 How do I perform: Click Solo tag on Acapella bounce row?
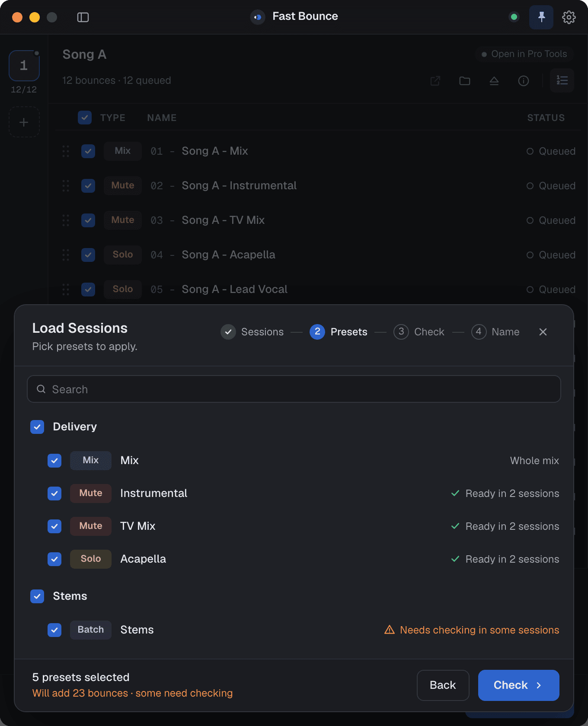[123, 255]
